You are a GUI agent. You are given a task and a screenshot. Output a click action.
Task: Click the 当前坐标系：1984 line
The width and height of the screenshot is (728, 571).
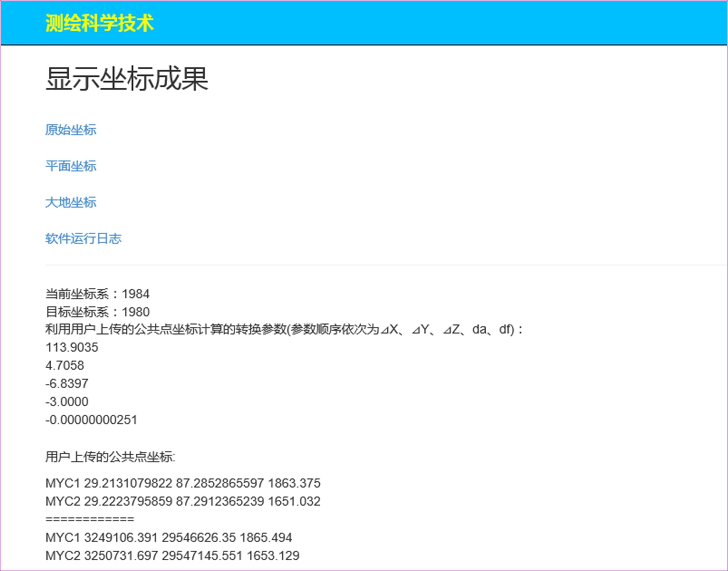(x=97, y=294)
